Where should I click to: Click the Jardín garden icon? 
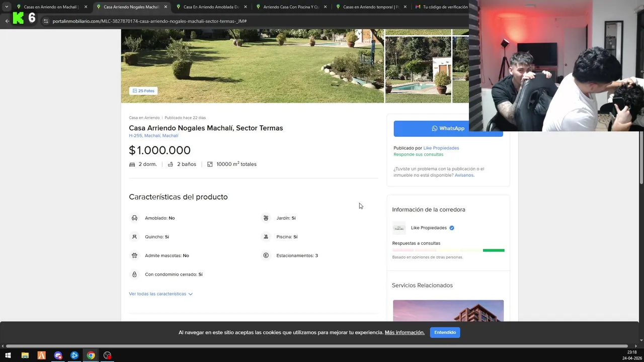click(266, 218)
